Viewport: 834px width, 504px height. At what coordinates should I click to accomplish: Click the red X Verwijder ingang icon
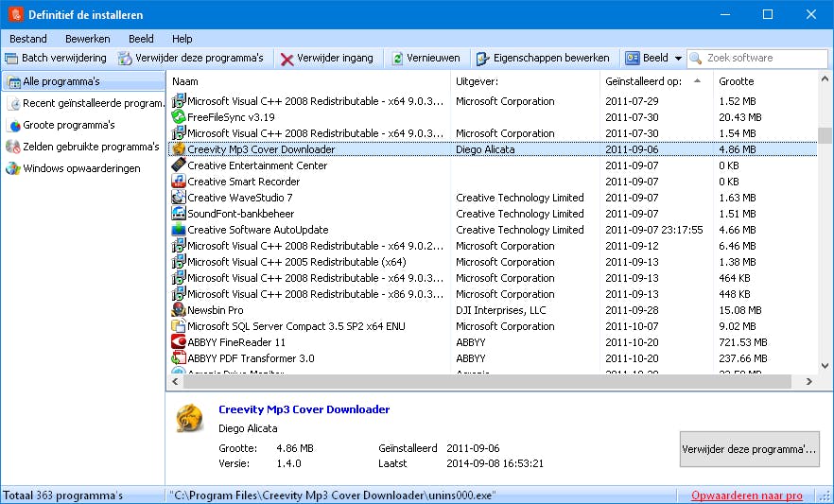click(x=287, y=59)
